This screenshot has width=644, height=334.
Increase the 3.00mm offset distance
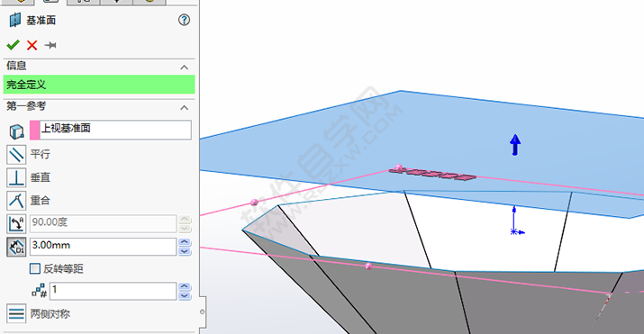185,242
